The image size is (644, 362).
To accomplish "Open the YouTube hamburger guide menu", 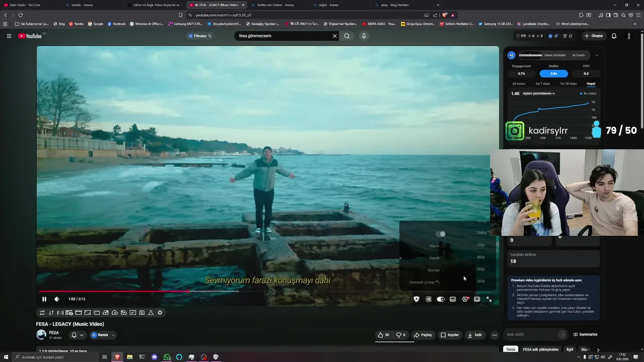I will click(9, 36).
